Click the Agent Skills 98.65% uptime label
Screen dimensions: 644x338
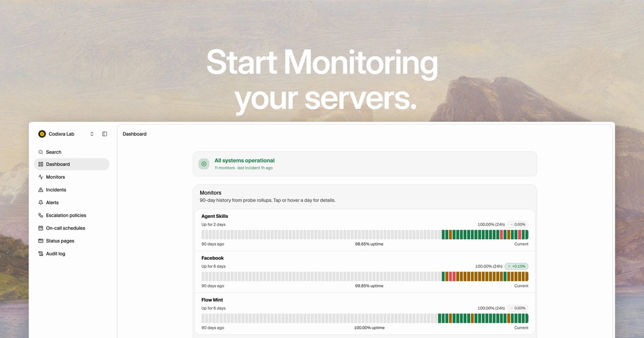tap(369, 244)
